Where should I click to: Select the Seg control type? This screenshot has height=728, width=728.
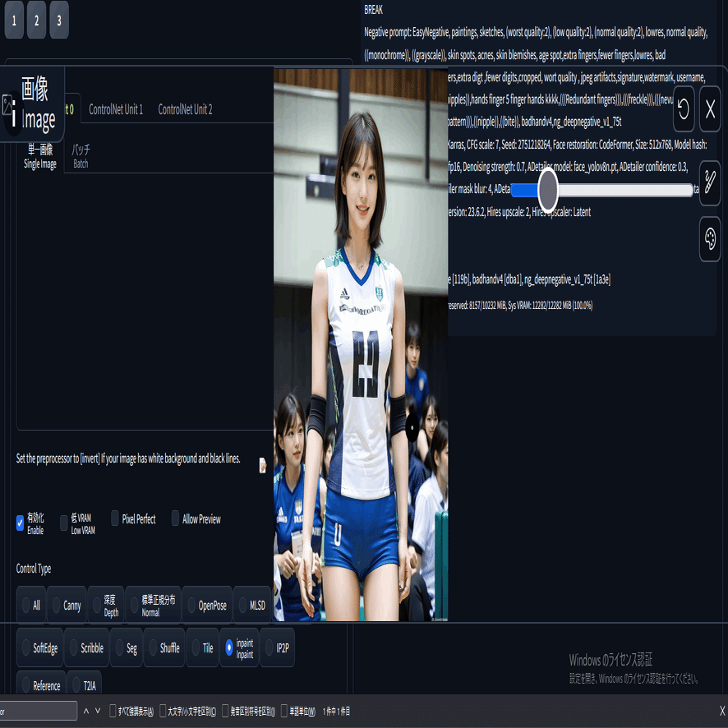point(127,647)
